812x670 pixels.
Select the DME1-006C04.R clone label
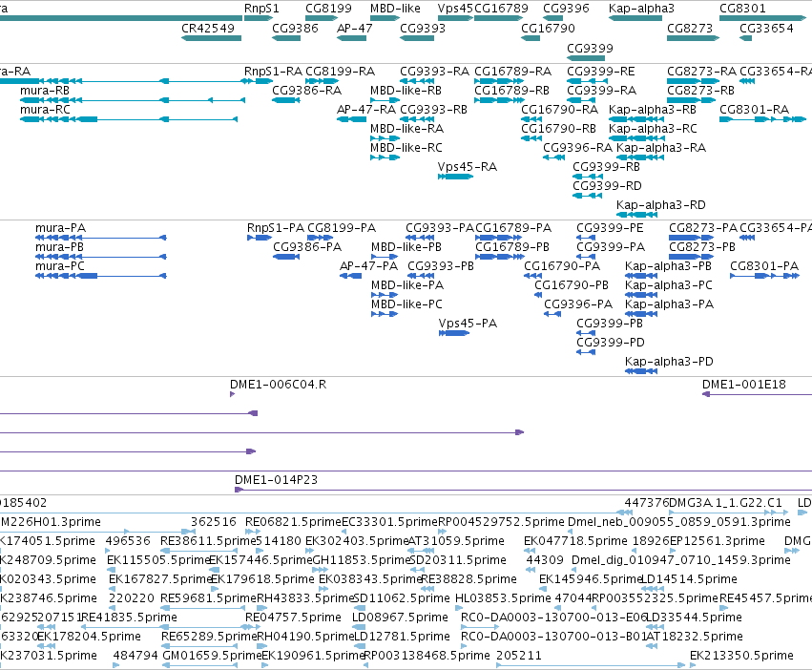click(278, 384)
